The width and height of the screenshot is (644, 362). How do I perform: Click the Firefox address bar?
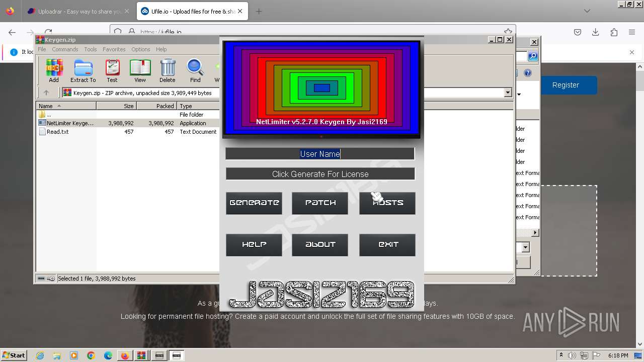click(x=312, y=32)
